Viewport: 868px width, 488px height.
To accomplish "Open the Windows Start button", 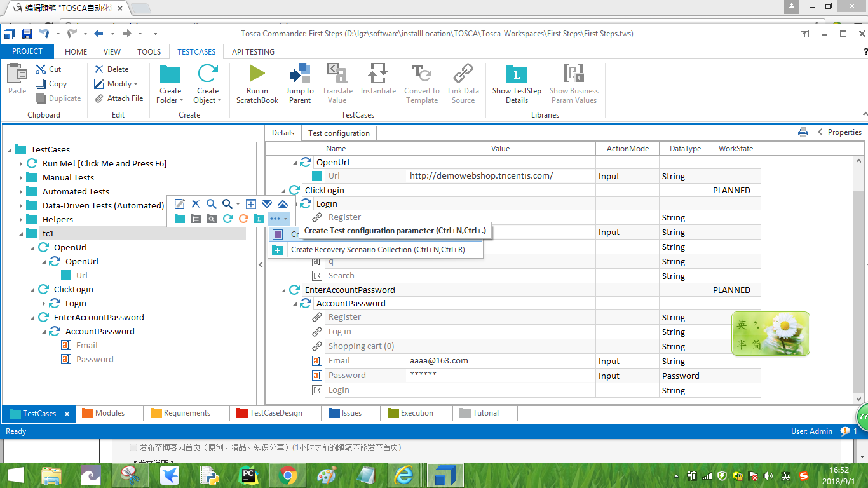I will tap(15, 475).
